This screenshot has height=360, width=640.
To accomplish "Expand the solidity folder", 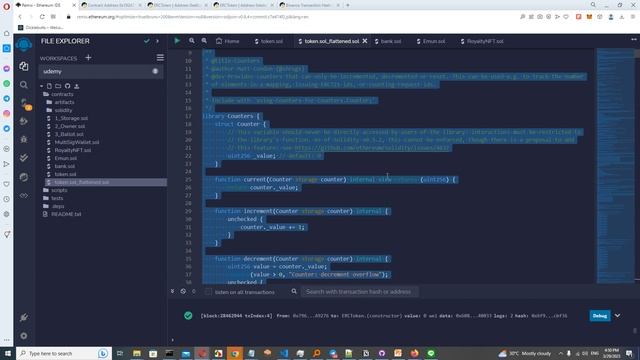I will click(x=63, y=110).
